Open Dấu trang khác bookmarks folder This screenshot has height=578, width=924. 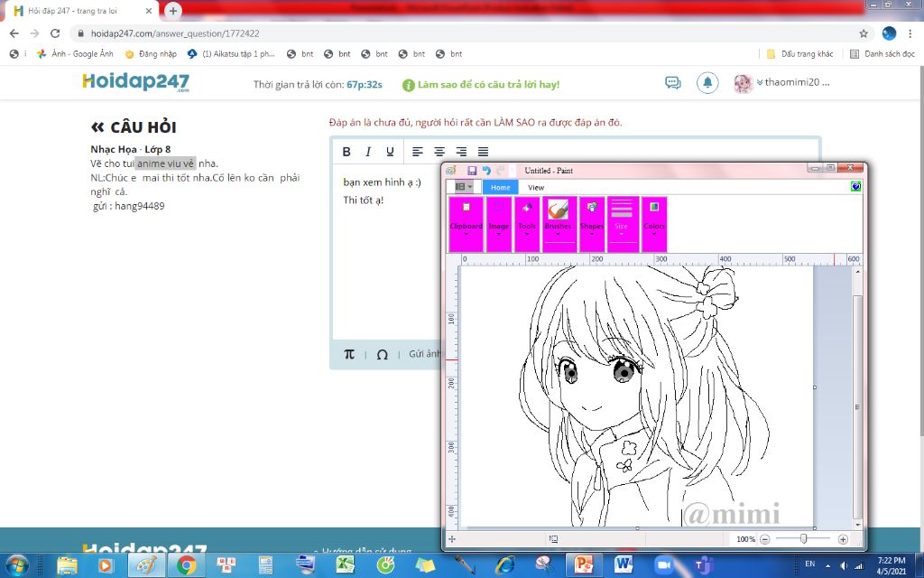coord(799,53)
